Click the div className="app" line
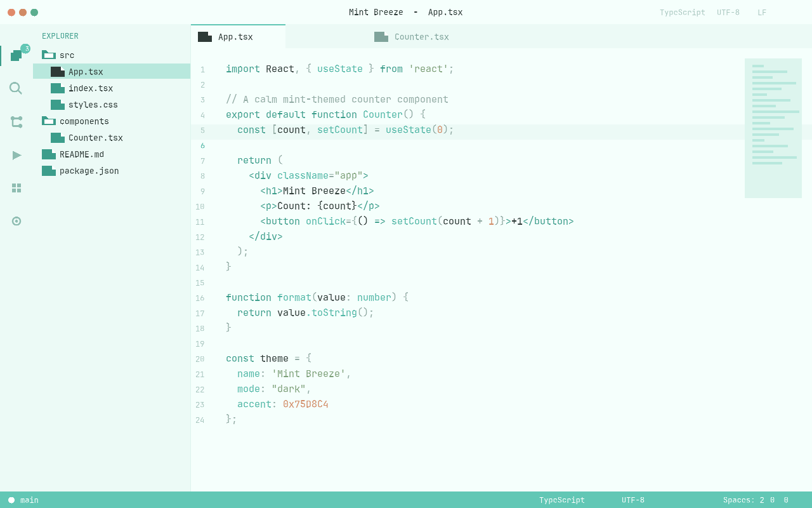This screenshot has width=812, height=508. [308, 175]
